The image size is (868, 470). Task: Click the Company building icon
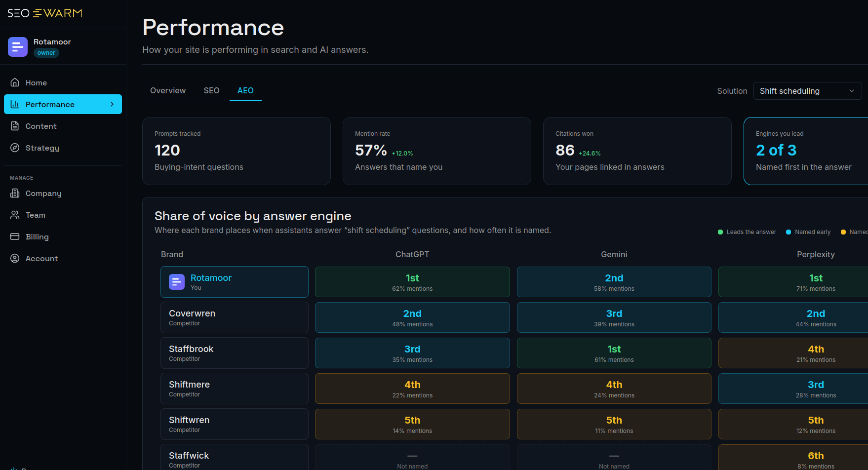point(15,193)
